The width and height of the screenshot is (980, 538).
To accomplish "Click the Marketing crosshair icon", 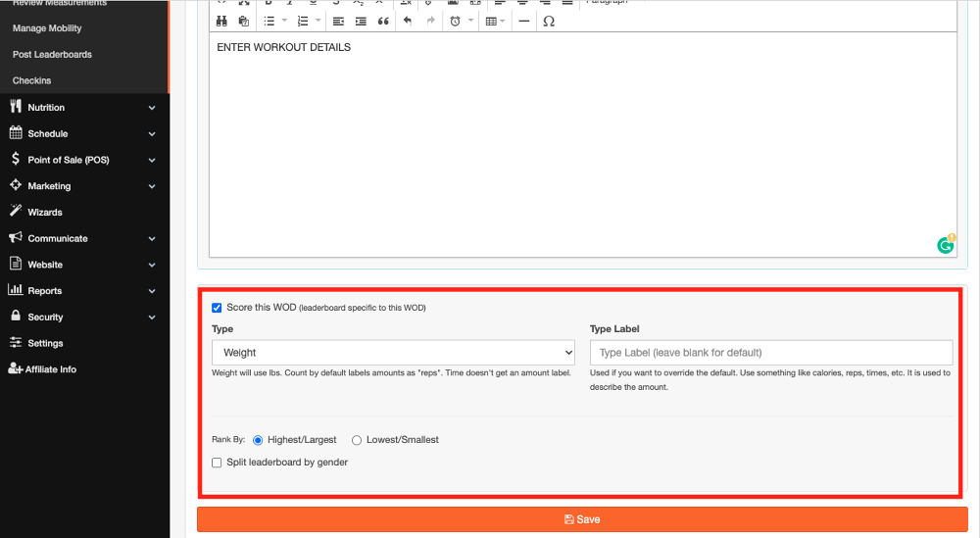I will [x=16, y=185].
